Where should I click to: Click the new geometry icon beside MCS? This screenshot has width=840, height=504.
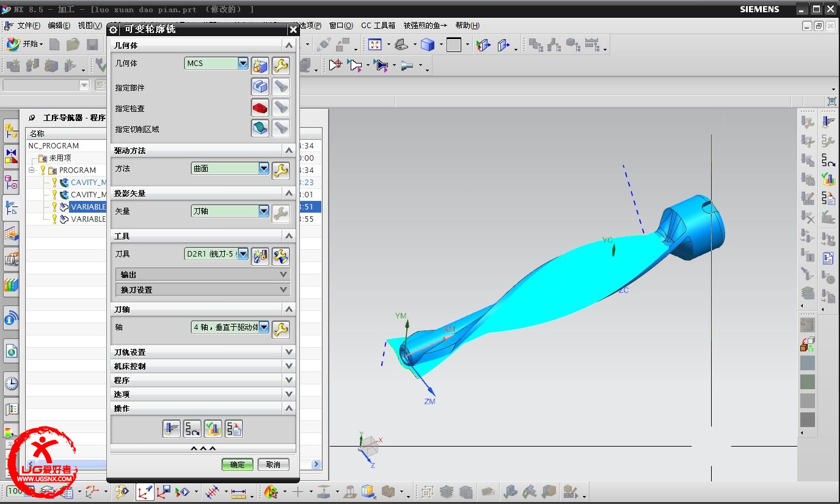(260, 65)
